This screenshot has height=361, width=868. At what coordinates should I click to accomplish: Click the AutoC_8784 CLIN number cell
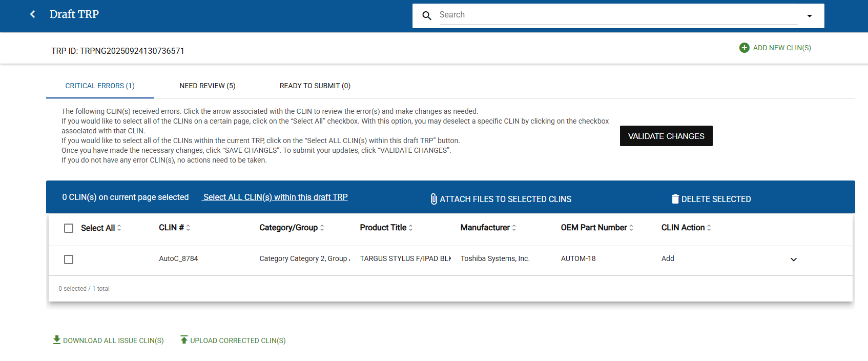pos(178,258)
